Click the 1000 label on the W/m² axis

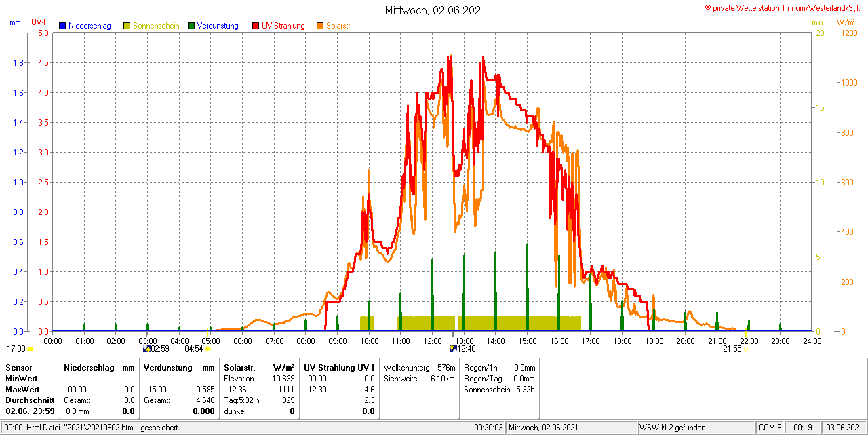[848, 83]
